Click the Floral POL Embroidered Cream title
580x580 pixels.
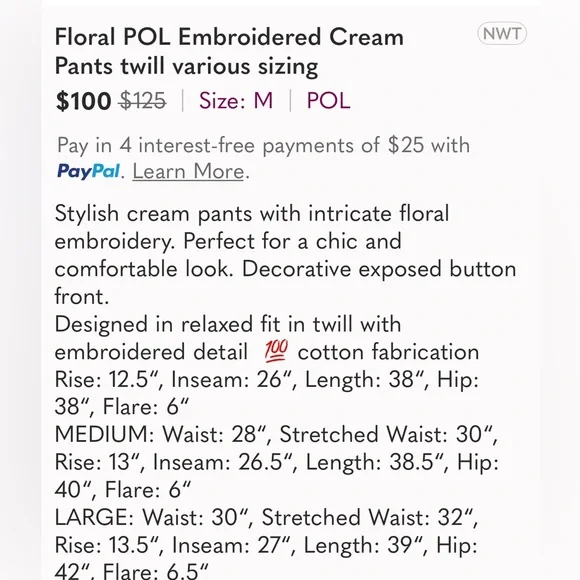(229, 37)
